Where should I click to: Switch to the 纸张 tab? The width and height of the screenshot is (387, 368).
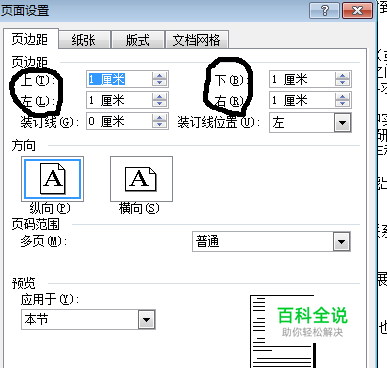84,40
